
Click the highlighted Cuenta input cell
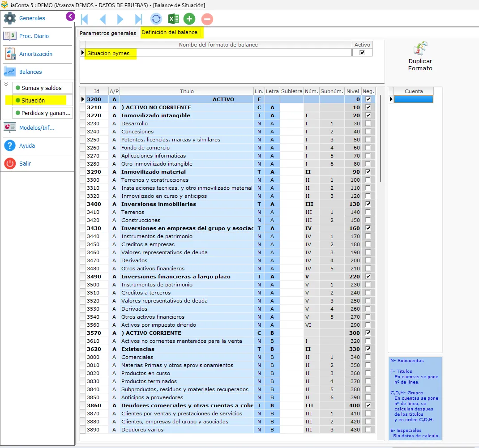pos(414,99)
